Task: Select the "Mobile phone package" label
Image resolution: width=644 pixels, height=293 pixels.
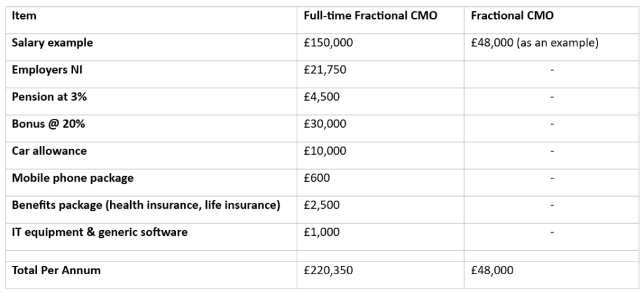Action: click(x=73, y=178)
